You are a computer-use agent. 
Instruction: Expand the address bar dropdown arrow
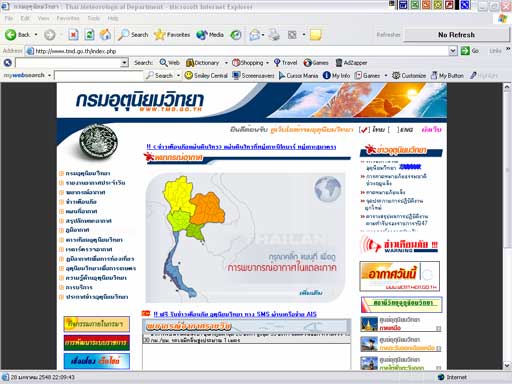(453, 51)
